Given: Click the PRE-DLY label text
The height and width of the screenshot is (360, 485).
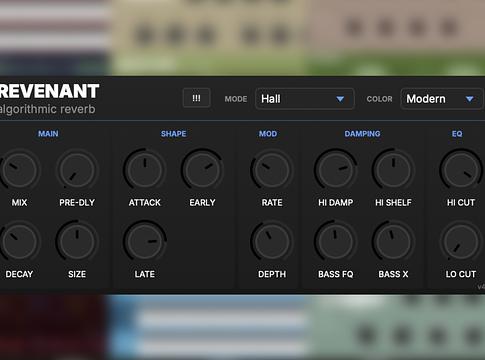Looking at the screenshot, I should [x=77, y=202].
